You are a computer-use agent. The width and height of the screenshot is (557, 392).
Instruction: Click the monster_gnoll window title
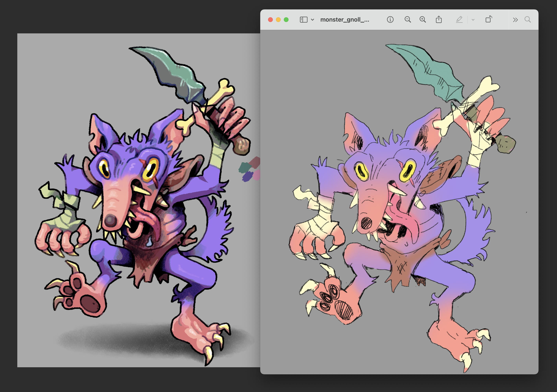click(x=345, y=20)
